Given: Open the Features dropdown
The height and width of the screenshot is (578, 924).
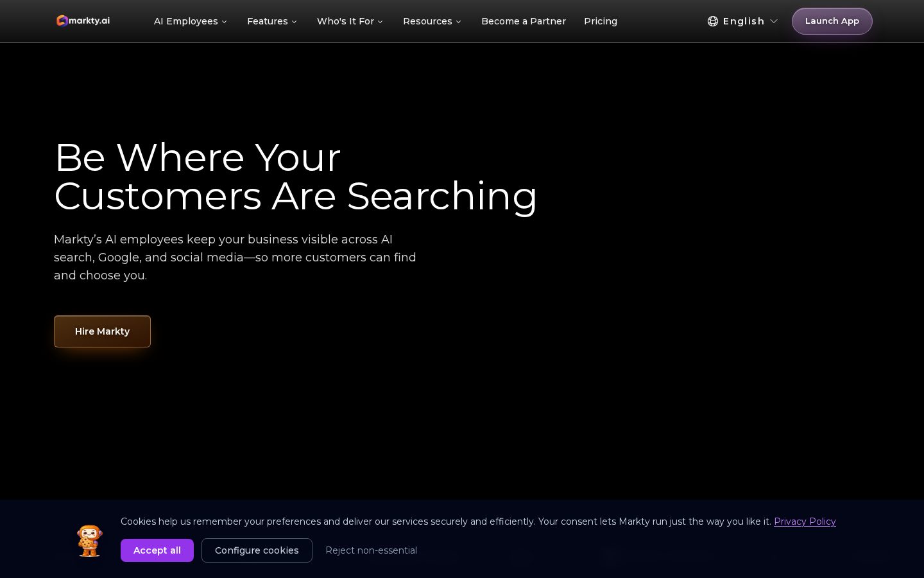Looking at the screenshot, I should click(272, 21).
